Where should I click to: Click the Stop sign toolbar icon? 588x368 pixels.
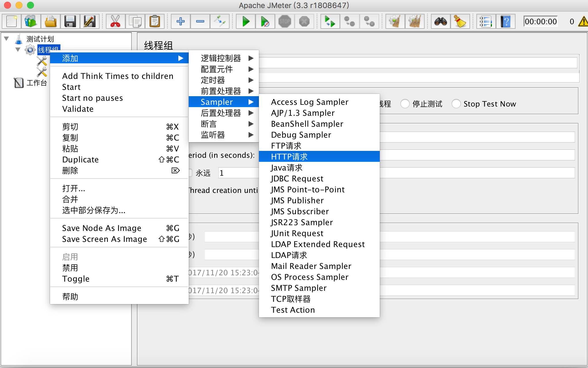pos(285,22)
